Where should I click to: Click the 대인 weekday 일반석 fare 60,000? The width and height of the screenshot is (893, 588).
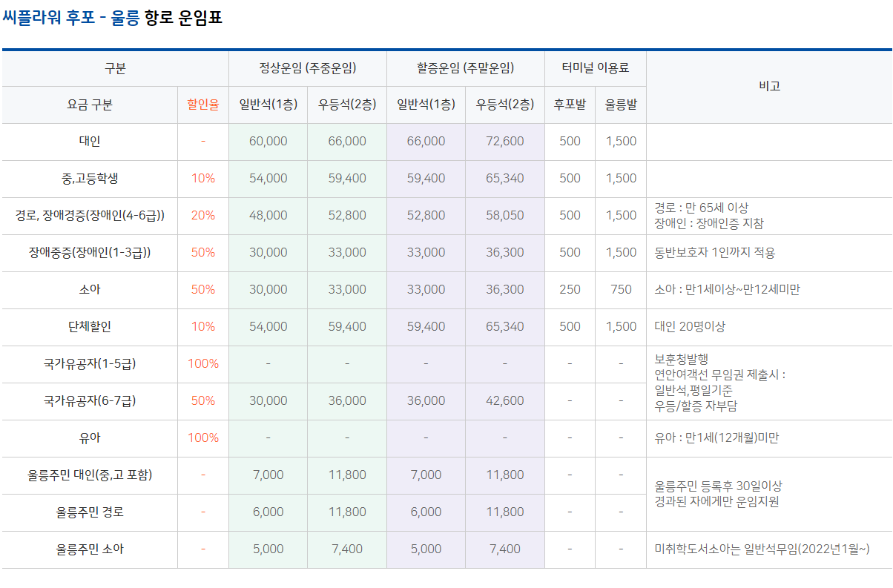click(x=268, y=142)
